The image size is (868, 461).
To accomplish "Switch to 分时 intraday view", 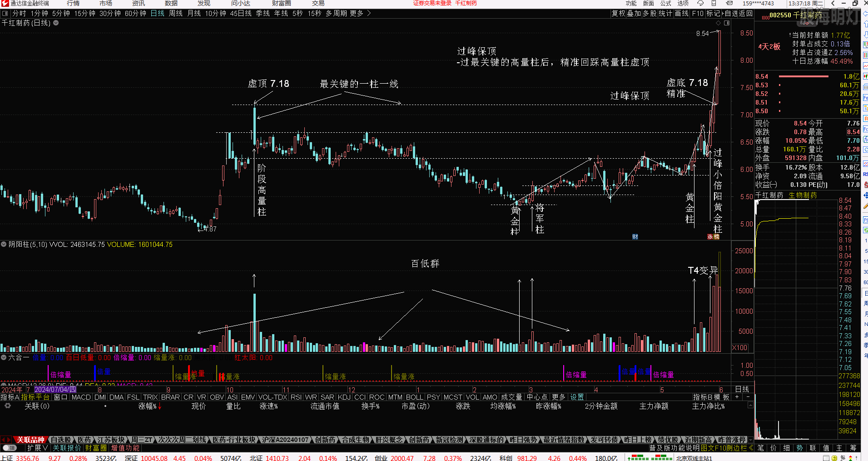I will click(19, 13).
